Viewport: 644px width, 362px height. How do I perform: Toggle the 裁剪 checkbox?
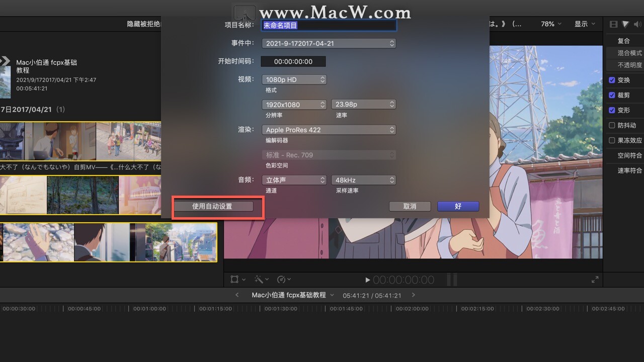point(612,95)
